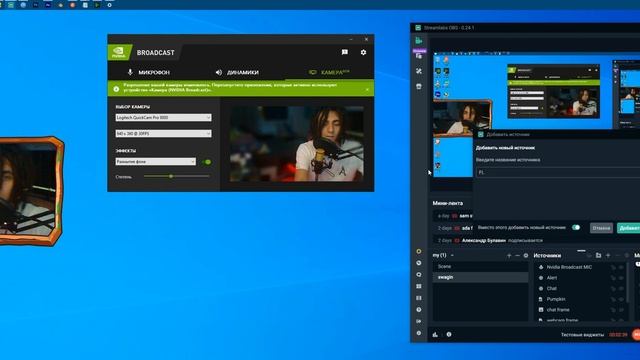Select the 'chat frame' source

tap(558, 309)
